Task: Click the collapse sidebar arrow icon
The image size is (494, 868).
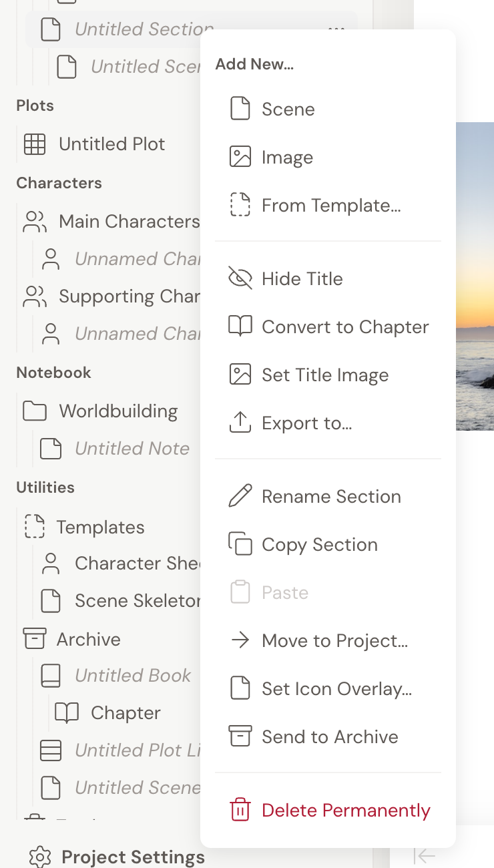Action: coord(425,855)
